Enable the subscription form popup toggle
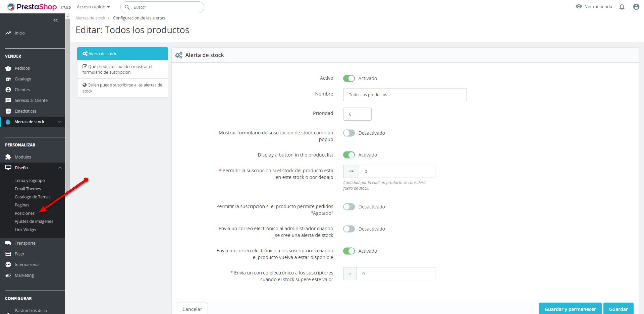 point(349,133)
